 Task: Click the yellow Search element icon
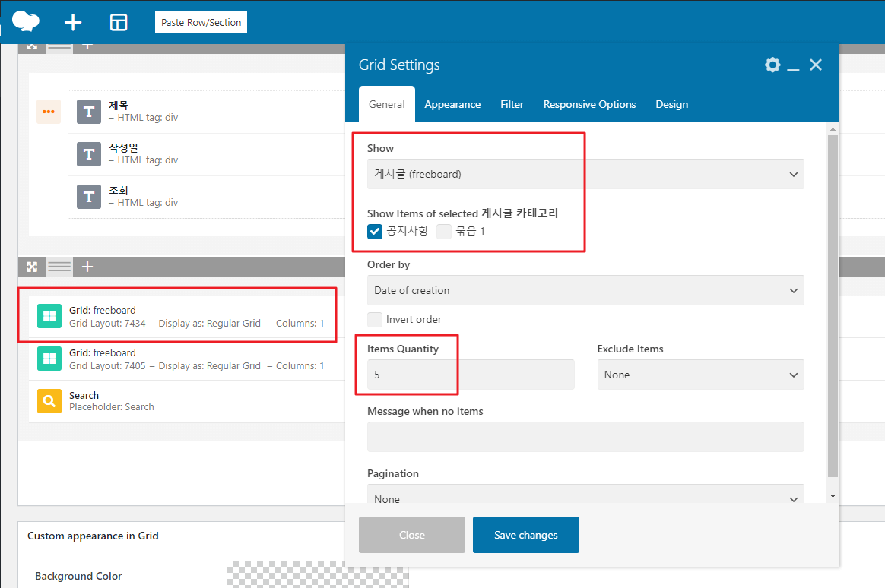[49, 401]
